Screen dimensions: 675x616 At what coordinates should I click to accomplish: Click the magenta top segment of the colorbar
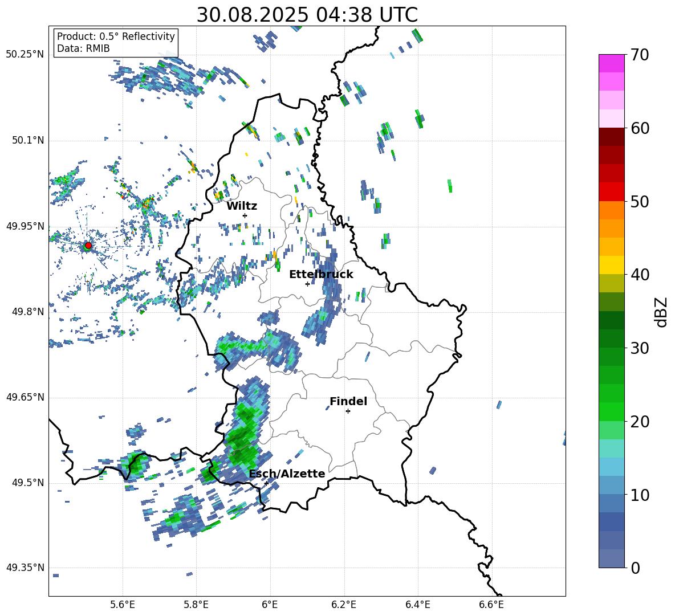coord(612,63)
